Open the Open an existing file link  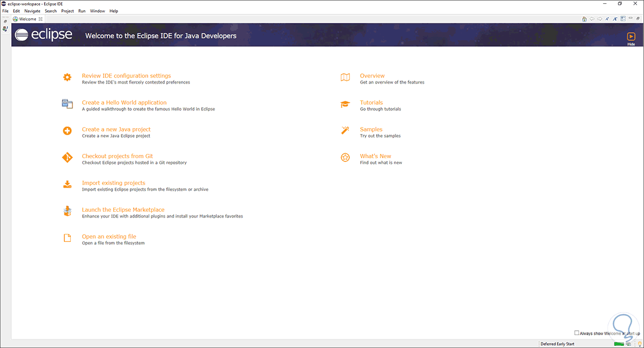coord(109,236)
